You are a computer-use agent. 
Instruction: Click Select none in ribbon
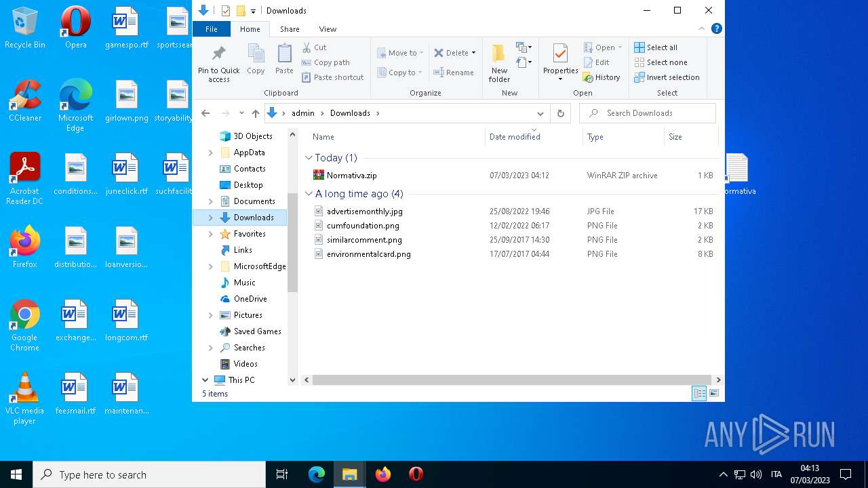[x=661, y=62]
